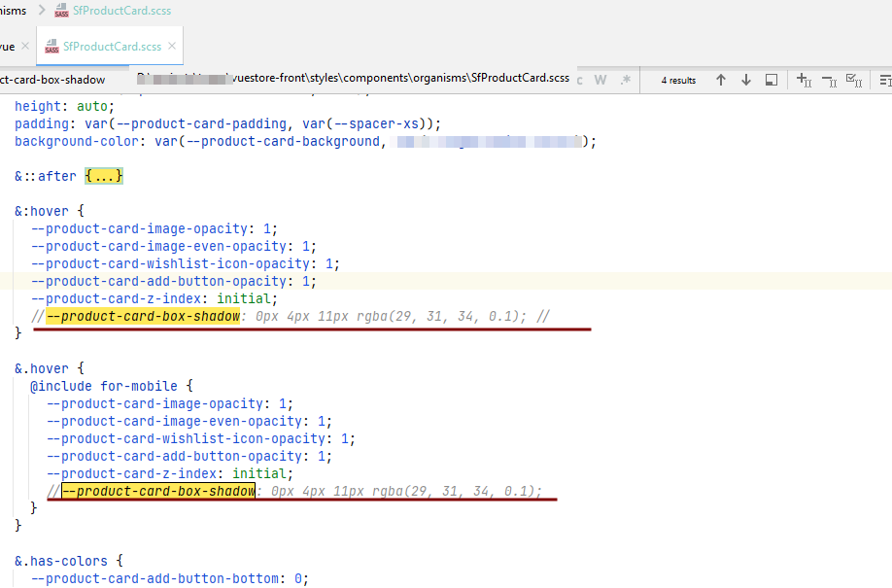This screenshot has width=892, height=588.
Task: Select the SfProductCard.scss editor tab
Action: point(112,46)
